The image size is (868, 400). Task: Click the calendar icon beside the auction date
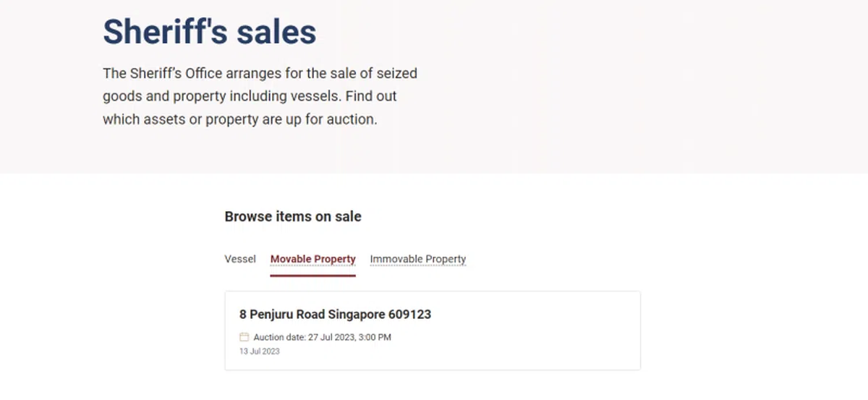click(x=244, y=337)
